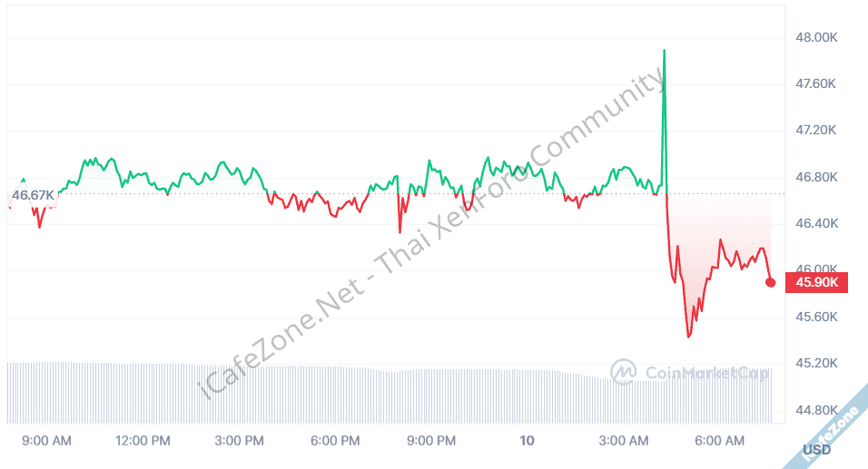This screenshot has width=868, height=469.
Task: Click the 46.40K y-axis label
Action: (814, 224)
